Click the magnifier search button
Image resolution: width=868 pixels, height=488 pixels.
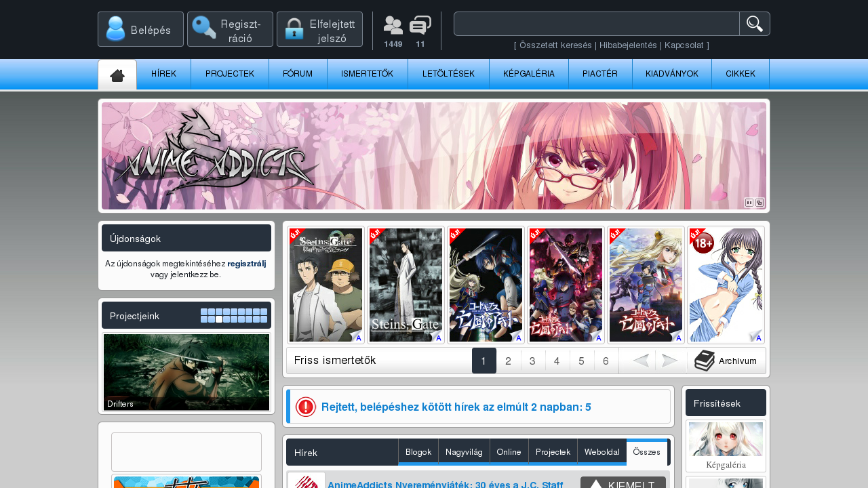tap(755, 24)
